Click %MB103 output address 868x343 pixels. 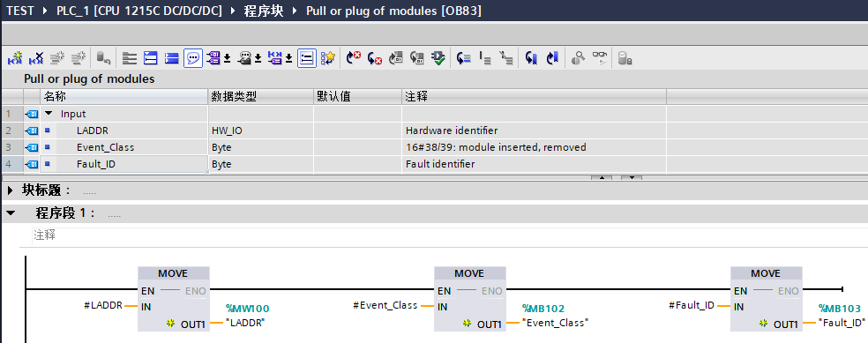[x=840, y=309]
